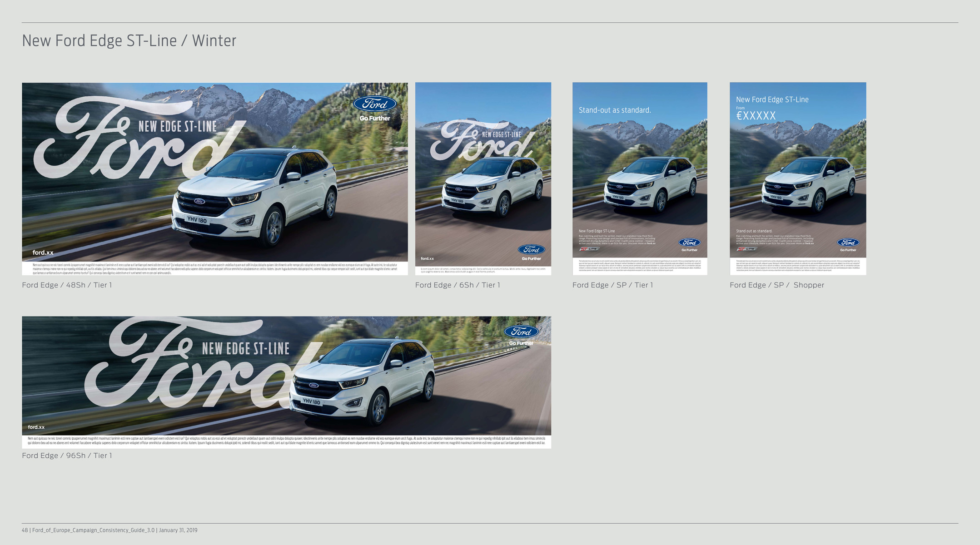Image resolution: width=980 pixels, height=545 pixels.
Task: Click 'Stand-out as standard.' headline
Action: click(x=614, y=110)
